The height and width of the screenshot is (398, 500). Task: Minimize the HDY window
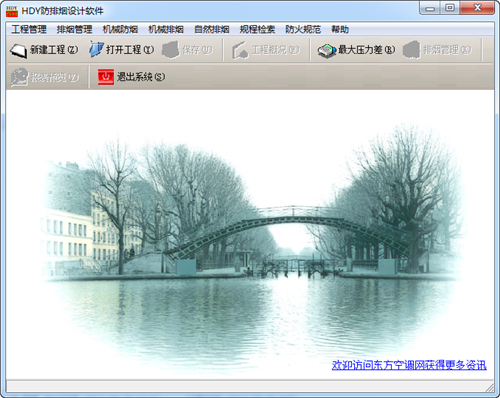pos(430,8)
